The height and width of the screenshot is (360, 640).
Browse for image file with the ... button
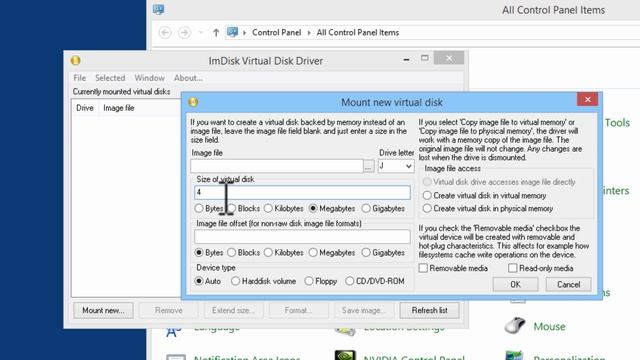(x=369, y=166)
